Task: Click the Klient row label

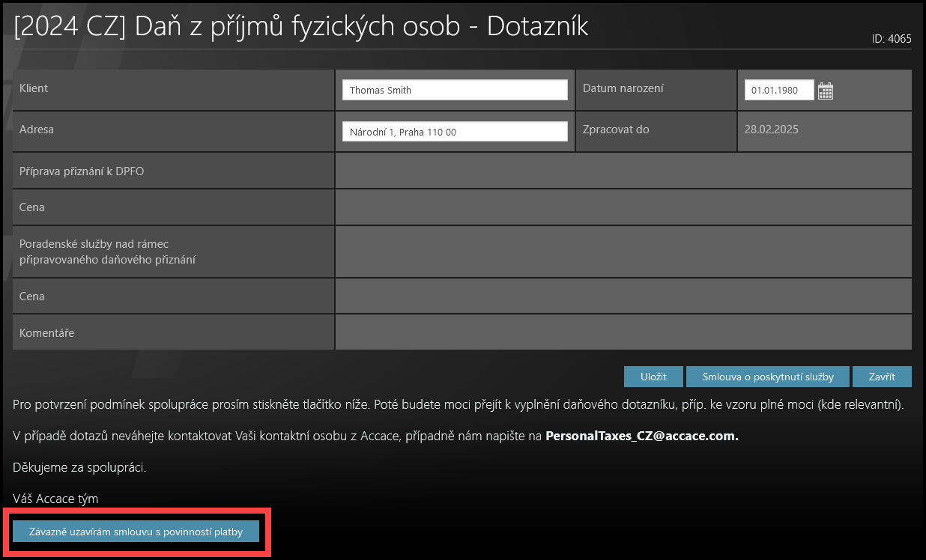Action: (34, 88)
